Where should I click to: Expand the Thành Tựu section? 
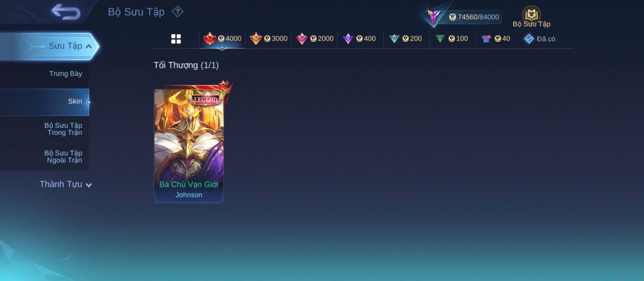pyautogui.click(x=66, y=184)
